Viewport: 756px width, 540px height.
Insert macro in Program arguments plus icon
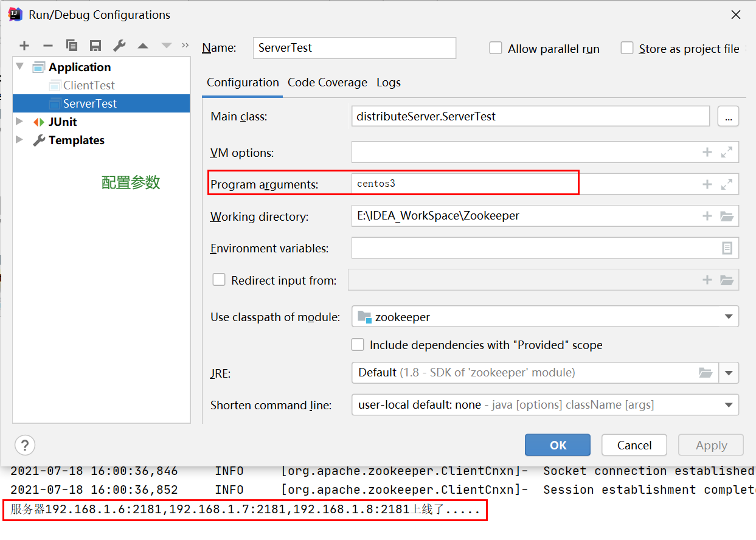707,184
